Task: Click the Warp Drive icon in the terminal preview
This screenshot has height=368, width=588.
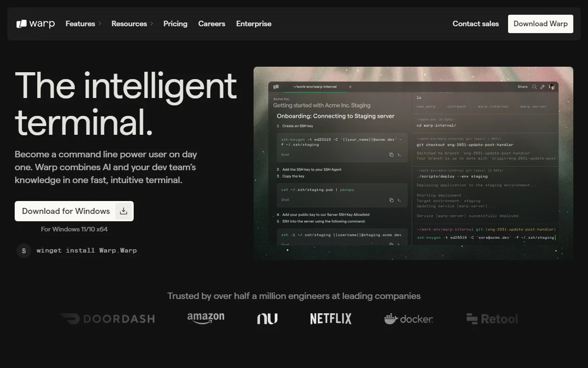Action: (x=276, y=86)
